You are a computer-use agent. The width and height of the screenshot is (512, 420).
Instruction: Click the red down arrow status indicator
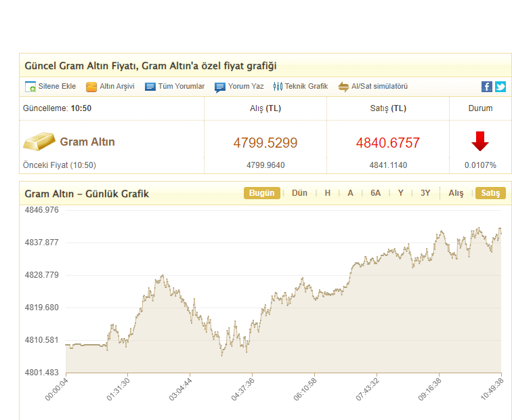coord(480,142)
